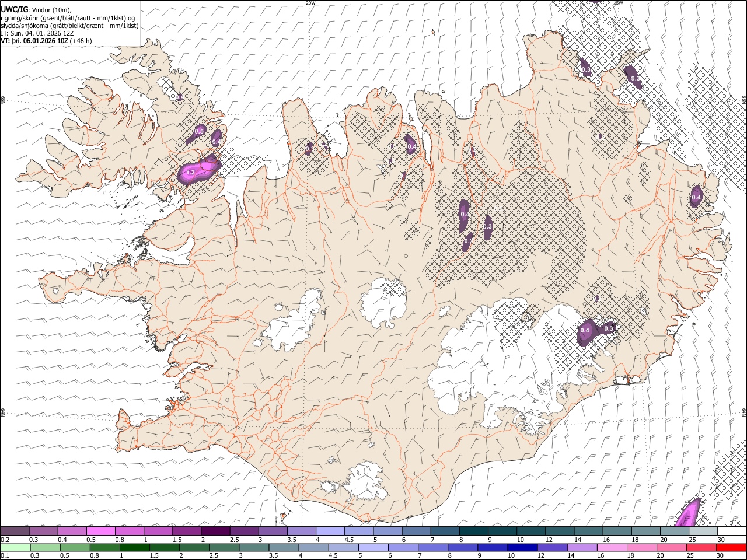
Task: Select the 'VT: þri. 06.01.2026 10Z' valid time
Action: coord(35,41)
